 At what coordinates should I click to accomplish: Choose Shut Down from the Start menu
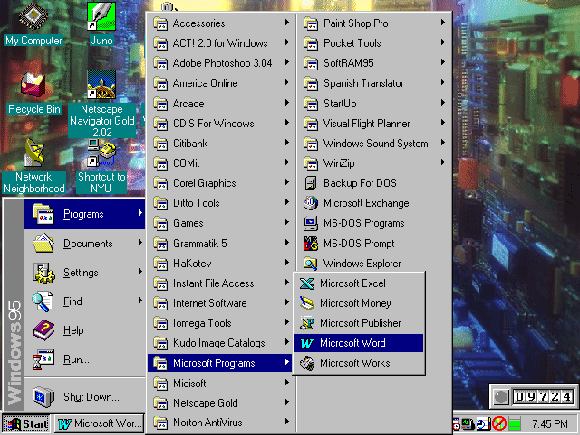click(85, 397)
